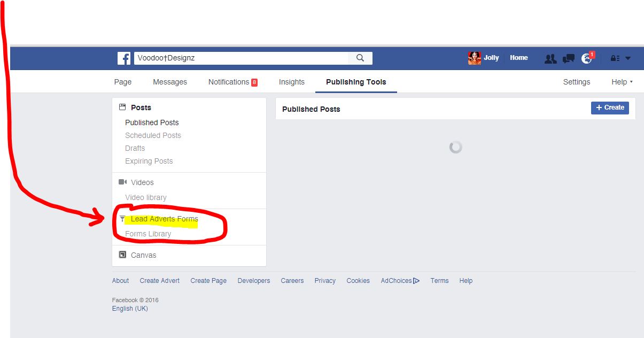Click the Facebook logo icon
Image resolution: width=644 pixels, height=338 pixels.
point(124,58)
